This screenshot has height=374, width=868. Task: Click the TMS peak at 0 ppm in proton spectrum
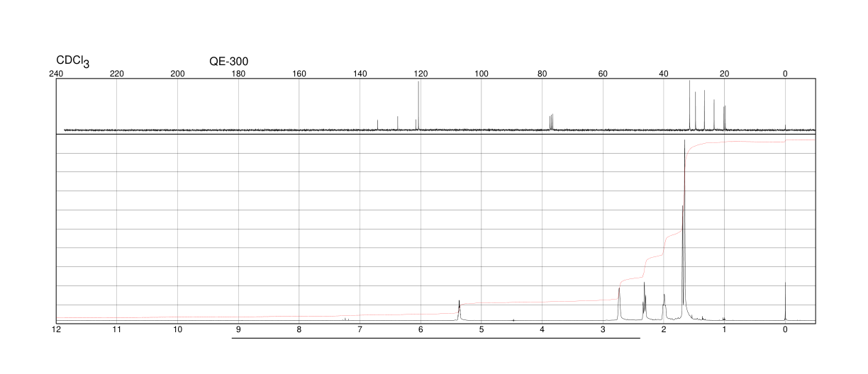click(x=785, y=301)
